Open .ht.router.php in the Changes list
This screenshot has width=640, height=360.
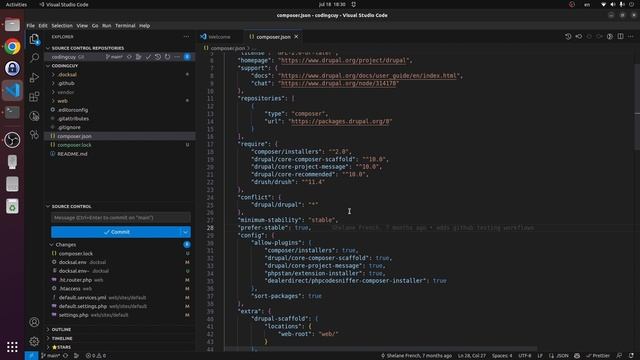point(76,280)
